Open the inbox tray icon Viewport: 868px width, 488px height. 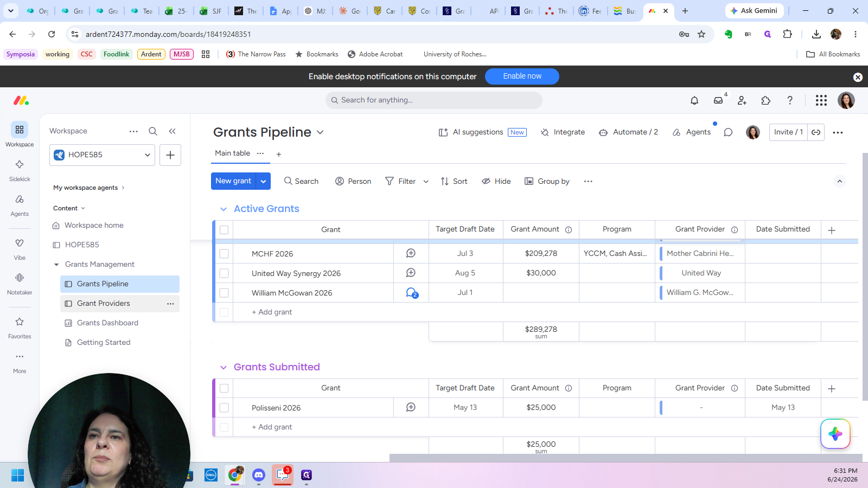click(718, 100)
